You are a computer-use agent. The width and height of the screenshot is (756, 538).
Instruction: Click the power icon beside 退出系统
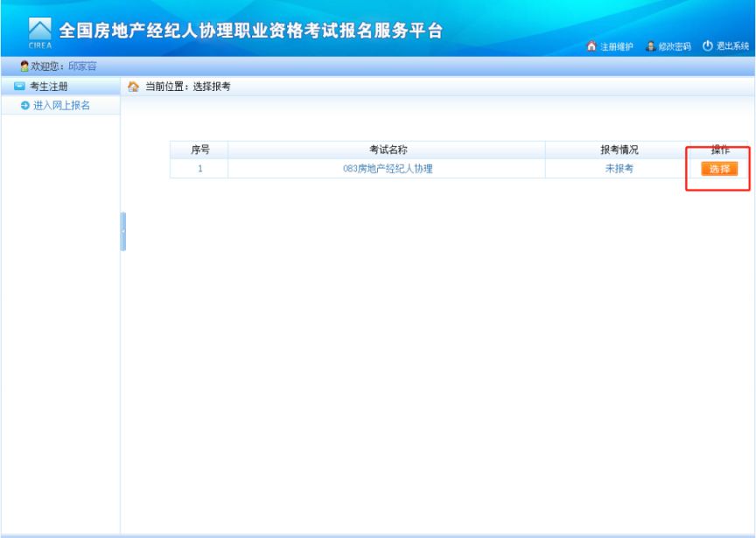pyautogui.click(x=707, y=45)
